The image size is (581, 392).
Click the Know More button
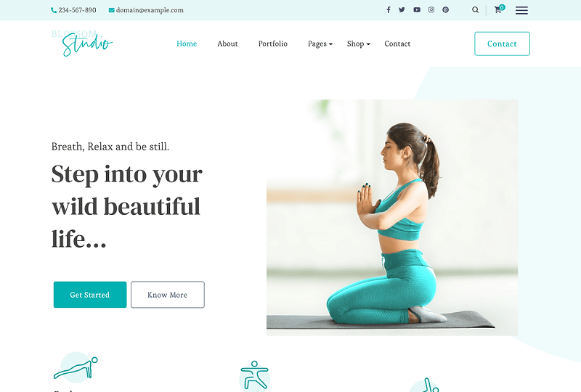[x=168, y=295]
